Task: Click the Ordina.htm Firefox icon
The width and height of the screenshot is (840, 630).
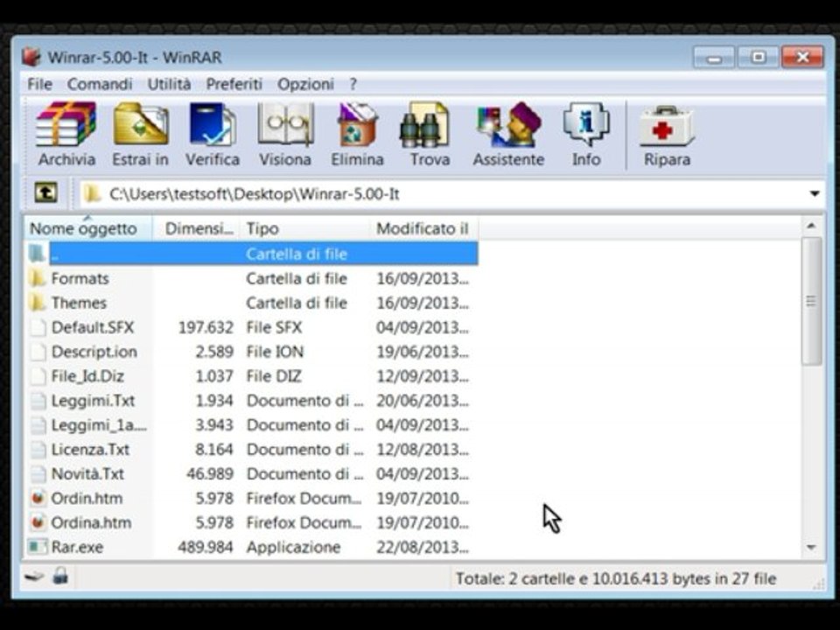Action: click(38, 522)
